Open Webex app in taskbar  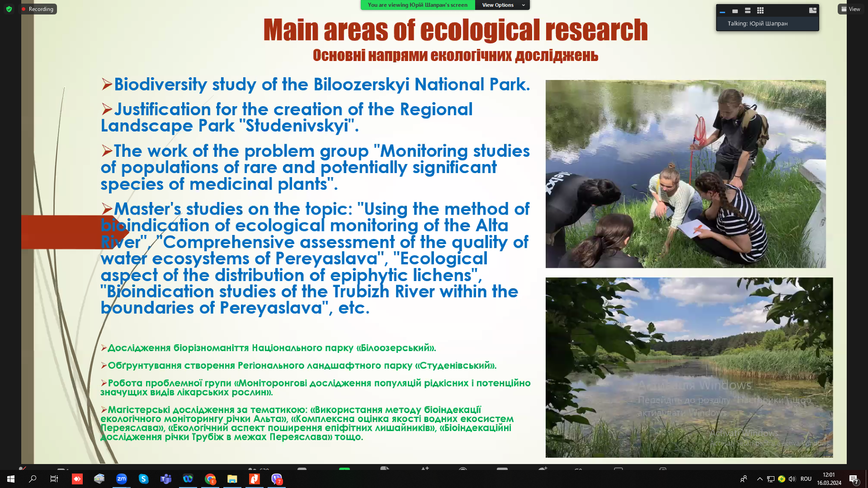pyautogui.click(x=188, y=479)
